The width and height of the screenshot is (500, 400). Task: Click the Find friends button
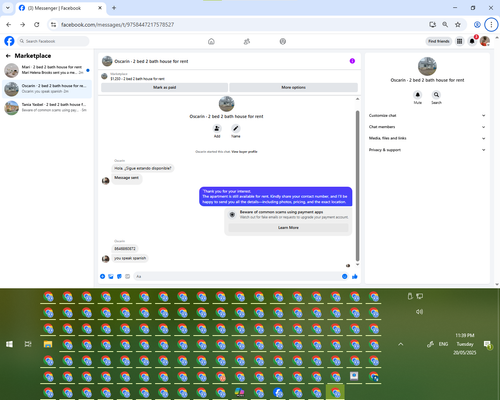coord(439,41)
